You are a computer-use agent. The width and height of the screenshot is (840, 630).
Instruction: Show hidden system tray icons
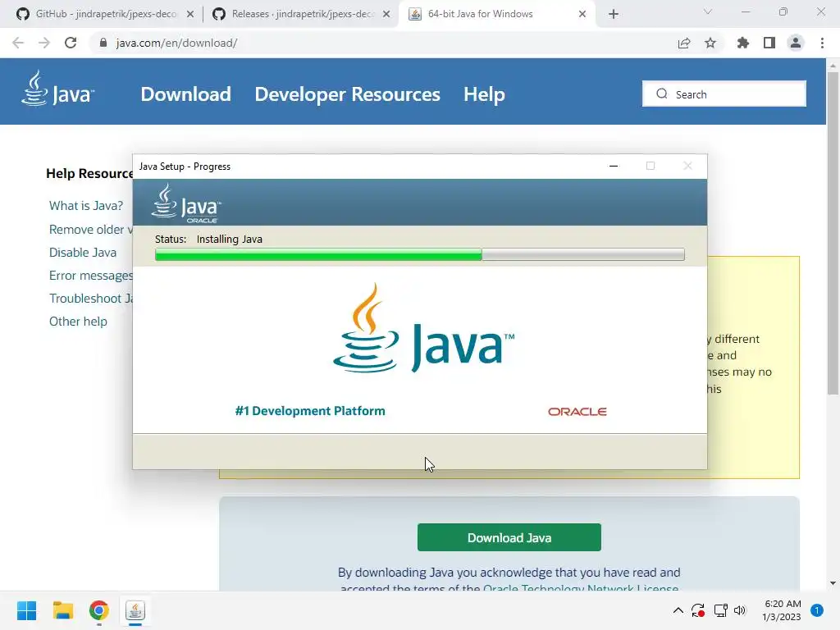click(x=678, y=610)
